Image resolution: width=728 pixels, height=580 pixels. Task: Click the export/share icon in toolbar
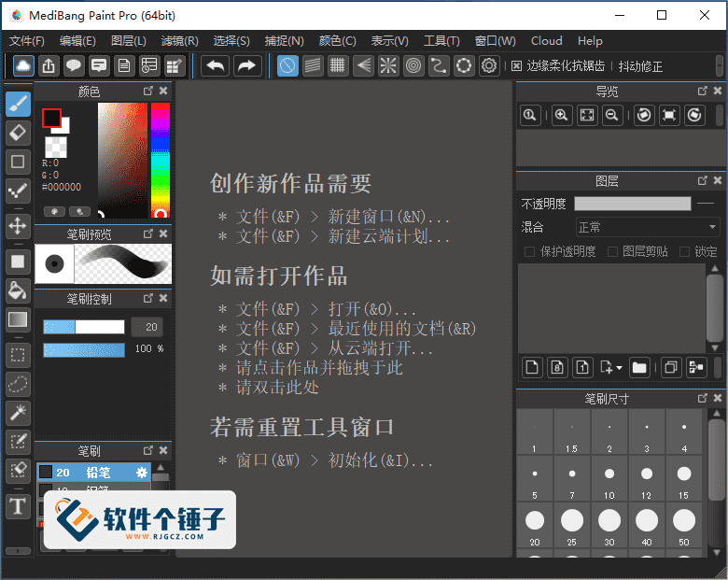coord(49,66)
